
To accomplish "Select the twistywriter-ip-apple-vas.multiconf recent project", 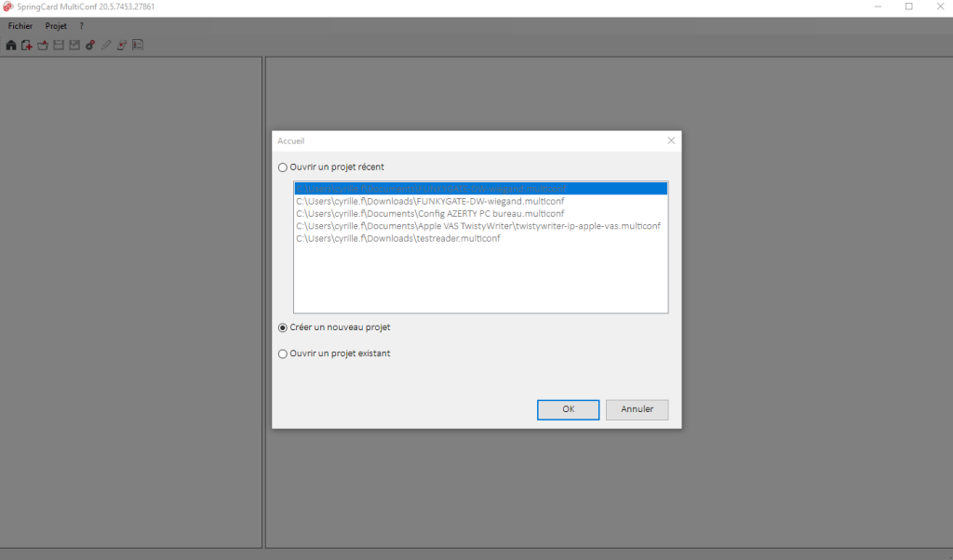I will tap(481, 226).
